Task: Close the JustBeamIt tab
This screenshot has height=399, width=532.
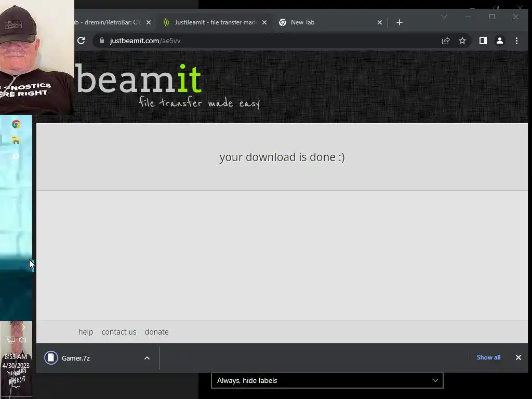Action: click(264, 22)
